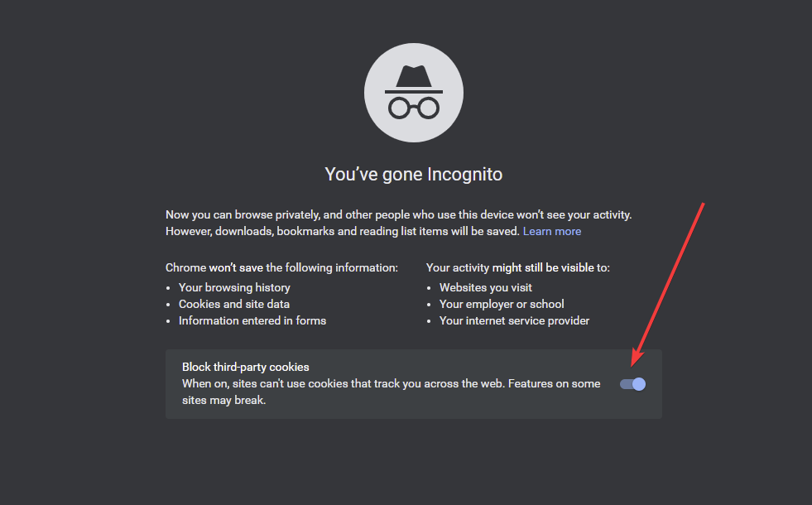
Task: Click "Chrome won't save the following information" heading
Action: click(281, 267)
